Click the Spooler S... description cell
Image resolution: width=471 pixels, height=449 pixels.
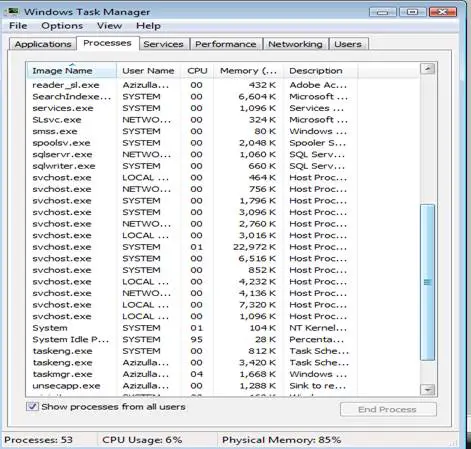[x=318, y=143]
